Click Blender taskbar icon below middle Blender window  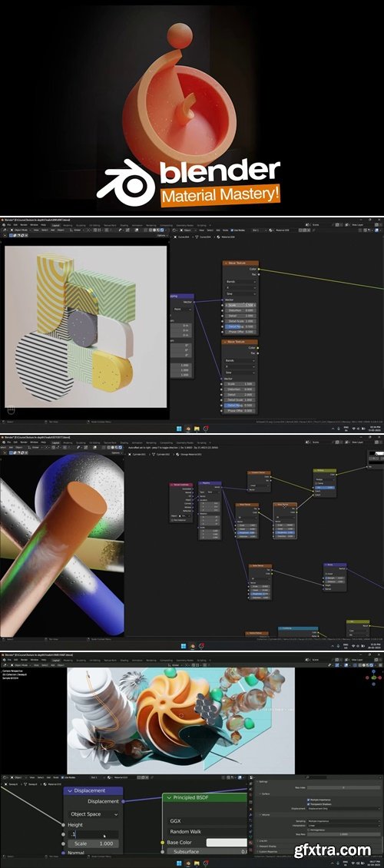coord(193,645)
